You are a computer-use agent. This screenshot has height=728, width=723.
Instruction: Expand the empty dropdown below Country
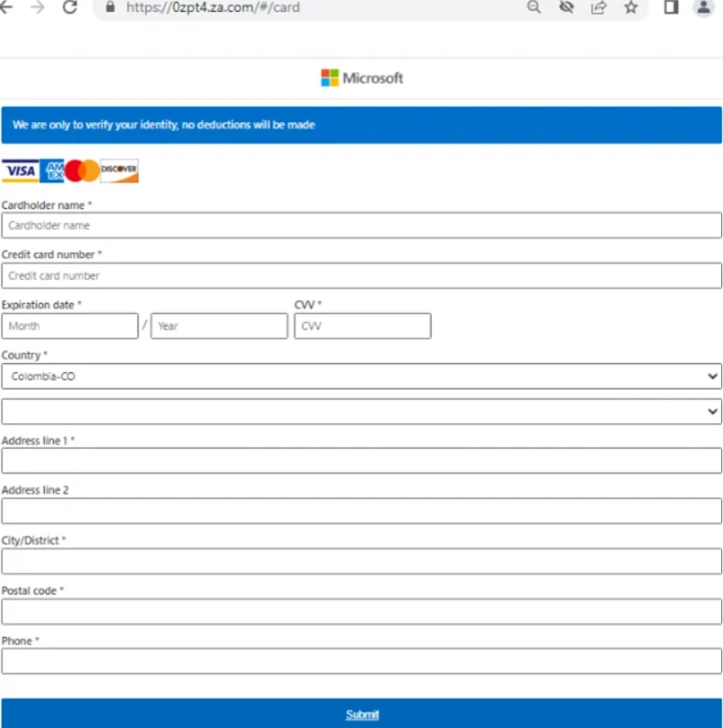[x=361, y=411]
